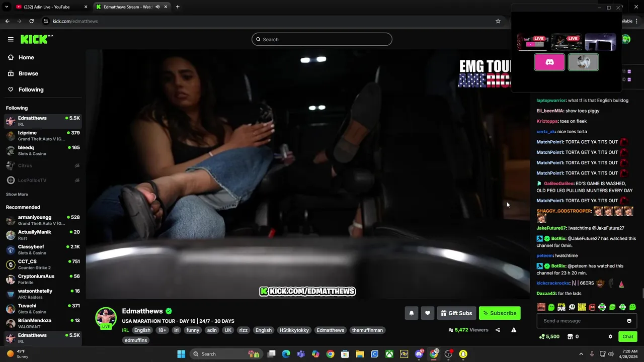Viewport: 644px width, 362px height.
Task: Bookmark this page with the star
Action: coord(498,21)
